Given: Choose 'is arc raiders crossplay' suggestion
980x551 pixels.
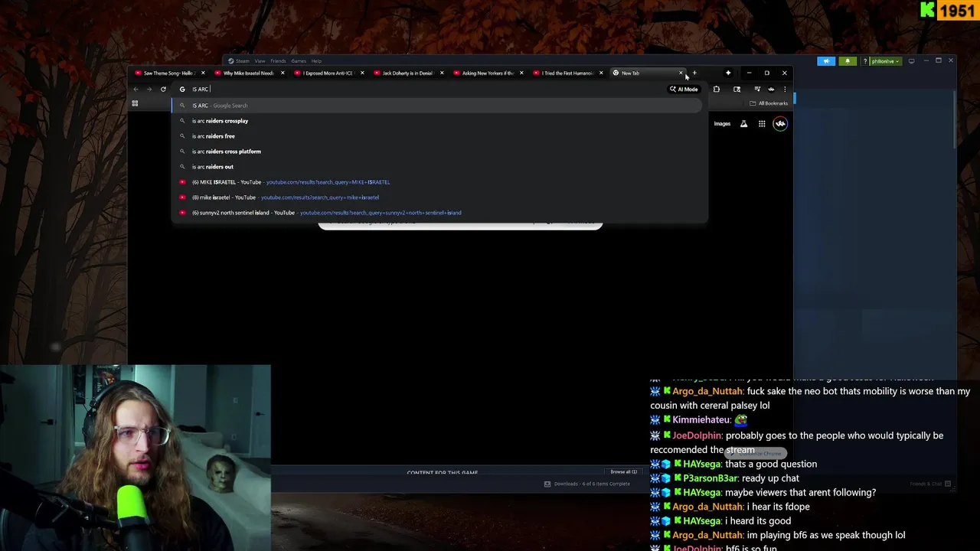Looking at the screenshot, I should click(x=436, y=121).
